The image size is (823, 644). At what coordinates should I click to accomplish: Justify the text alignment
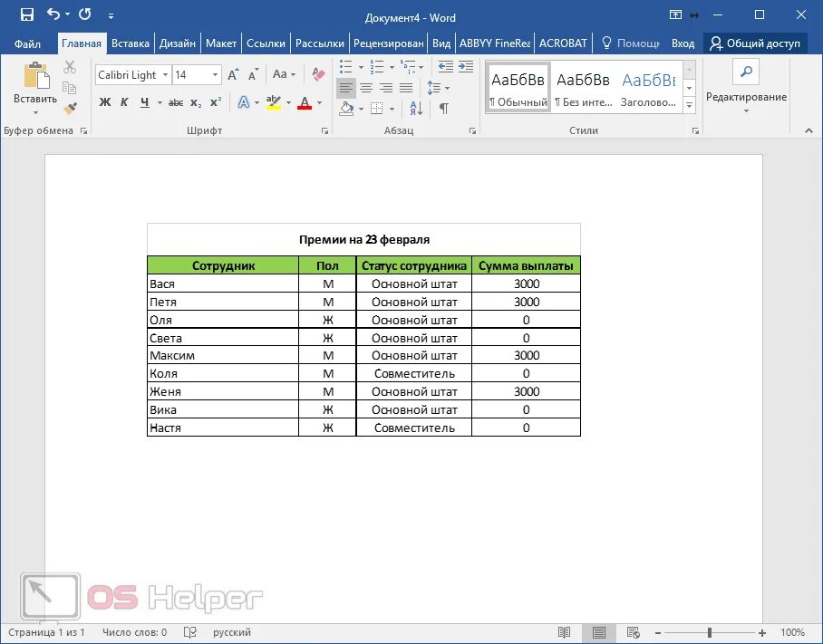point(406,88)
